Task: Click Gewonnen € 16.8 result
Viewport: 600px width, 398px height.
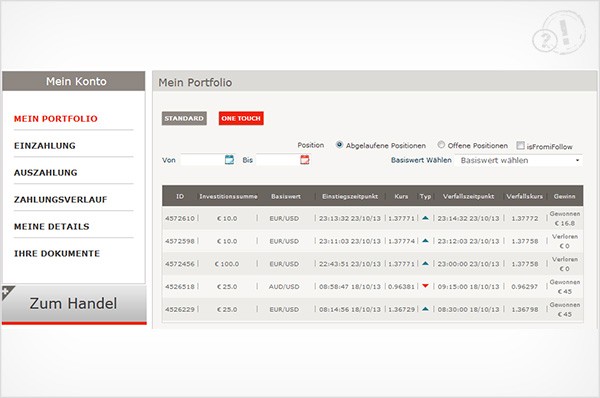Action: [x=565, y=218]
